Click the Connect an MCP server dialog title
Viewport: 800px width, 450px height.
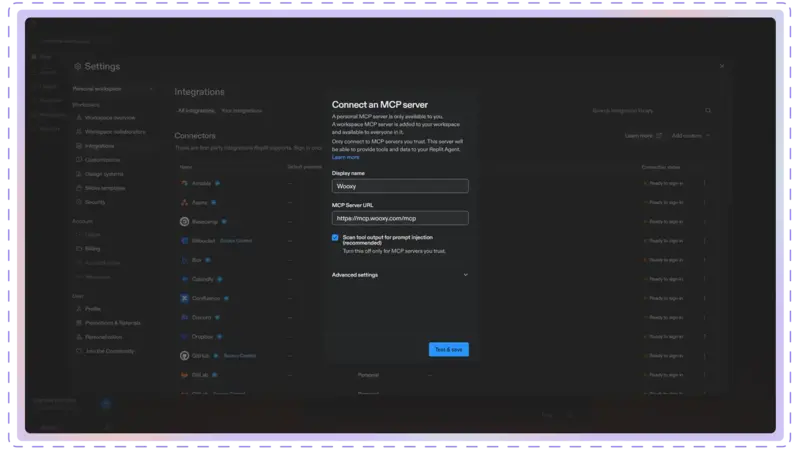380,105
